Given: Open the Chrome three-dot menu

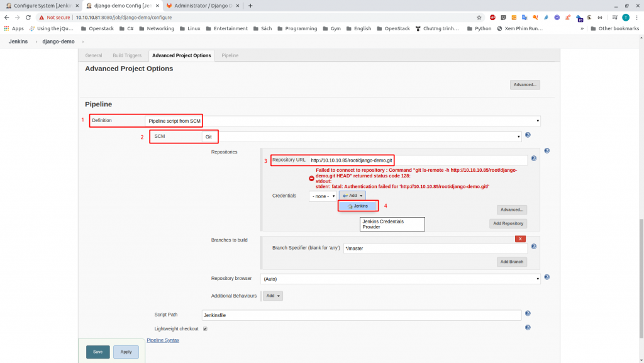Looking at the screenshot, I should (x=636, y=17).
